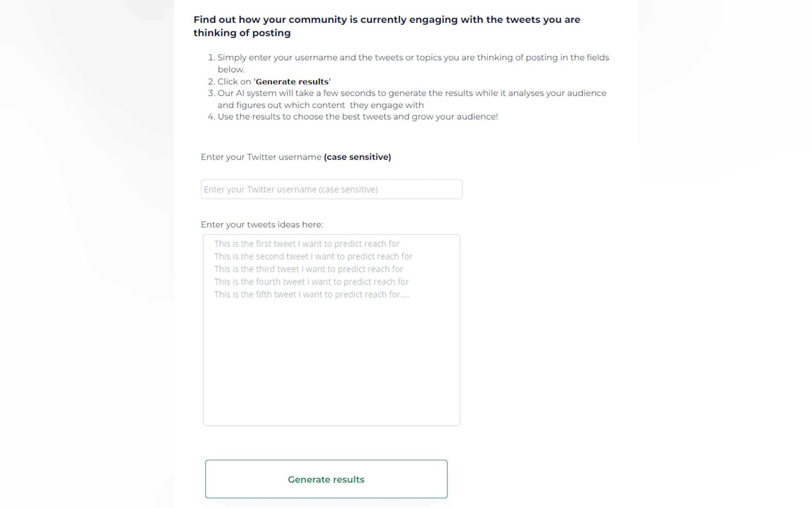The width and height of the screenshot is (812, 508).
Task: Click the 'fifth tweet' placeholder line
Action: (x=311, y=294)
